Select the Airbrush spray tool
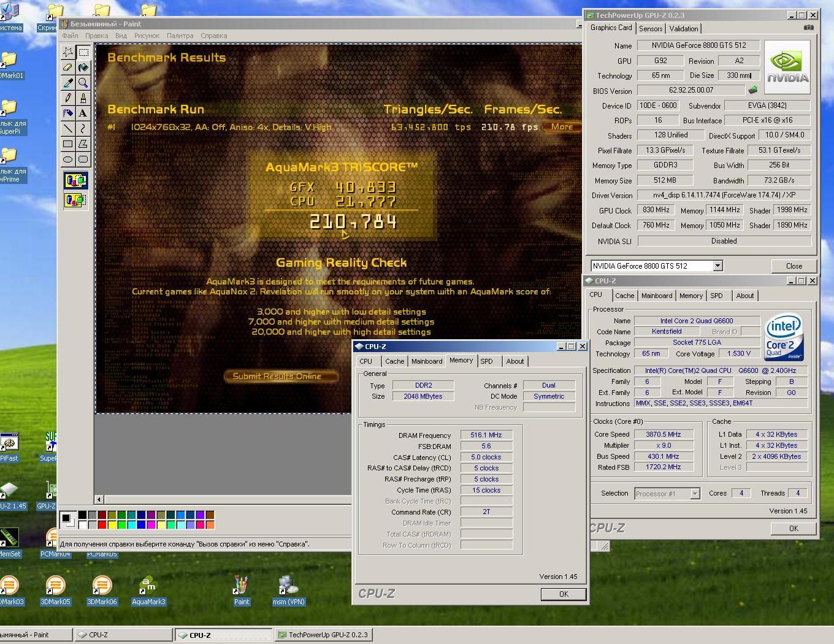 point(68,113)
